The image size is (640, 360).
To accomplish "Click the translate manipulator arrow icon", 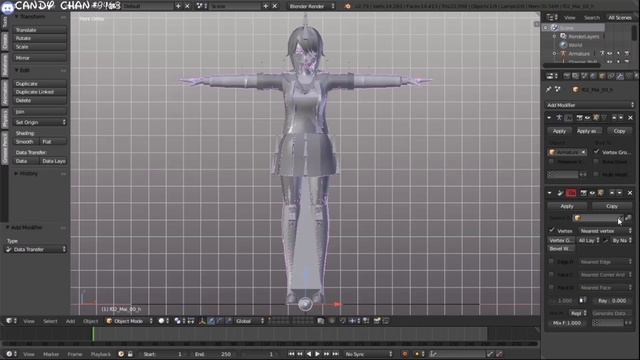I will [211, 321].
